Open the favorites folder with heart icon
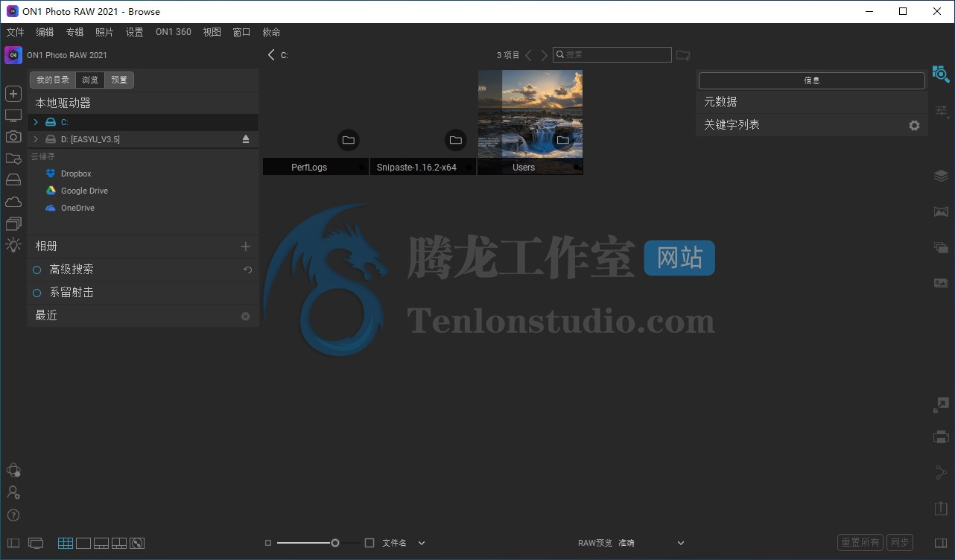This screenshot has width=955, height=560. tap(13, 159)
